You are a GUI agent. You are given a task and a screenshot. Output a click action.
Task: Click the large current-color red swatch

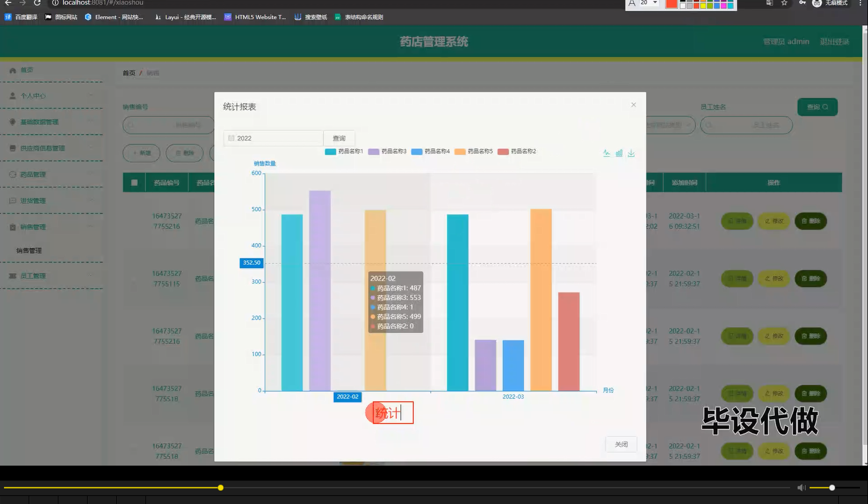pos(671,4)
